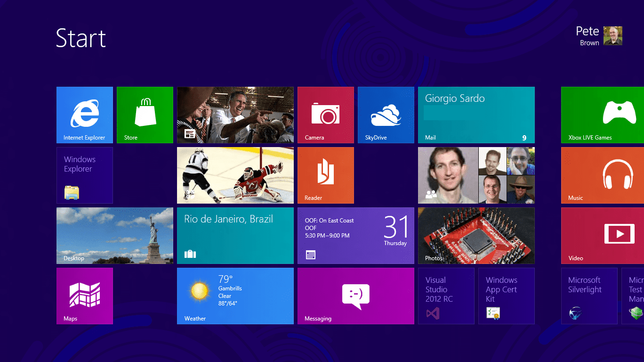Open the News tile photo of crowd
The height and width of the screenshot is (362, 644).
235,115
